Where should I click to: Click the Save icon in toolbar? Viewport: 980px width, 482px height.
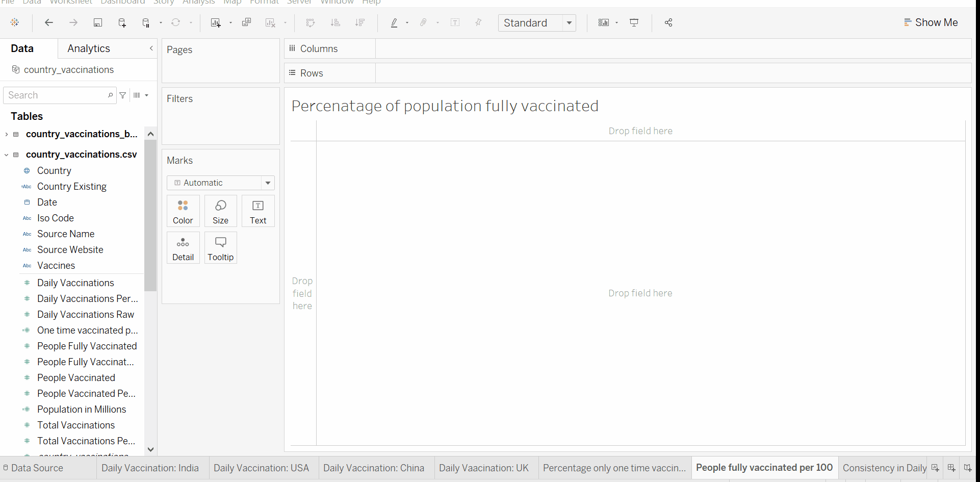(x=98, y=22)
